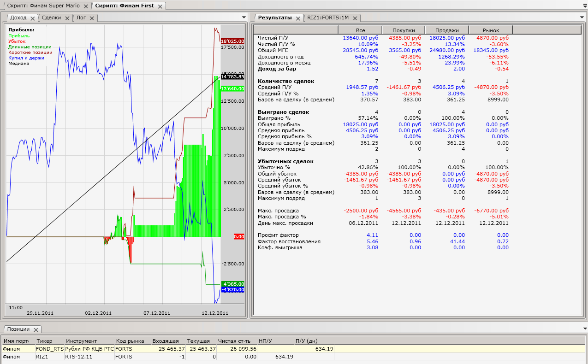Click the 13'640.00 green value marker

[x=232, y=88]
